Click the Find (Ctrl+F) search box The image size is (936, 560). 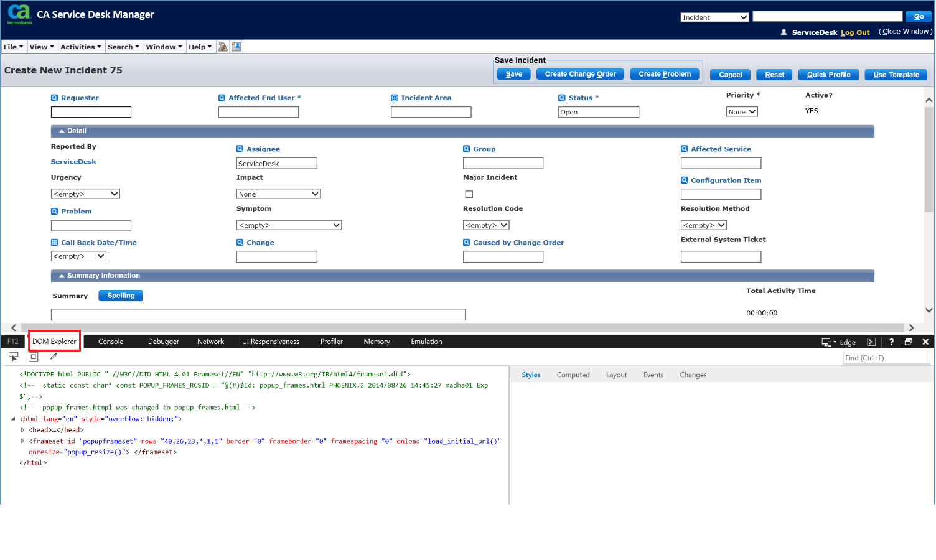point(886,358)
